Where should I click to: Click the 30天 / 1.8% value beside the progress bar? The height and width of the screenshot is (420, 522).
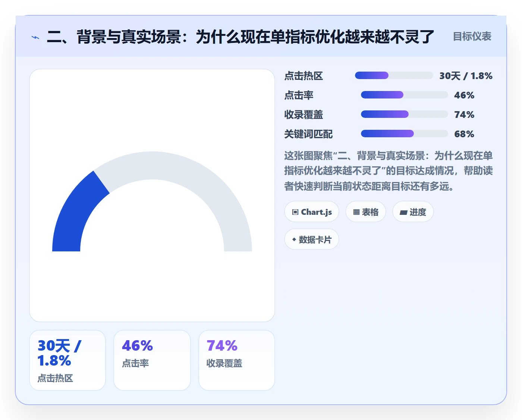(x=466, y=76)
